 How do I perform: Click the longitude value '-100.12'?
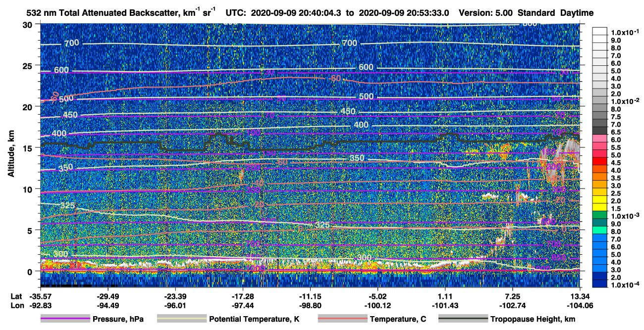click(x=377, y=305)
